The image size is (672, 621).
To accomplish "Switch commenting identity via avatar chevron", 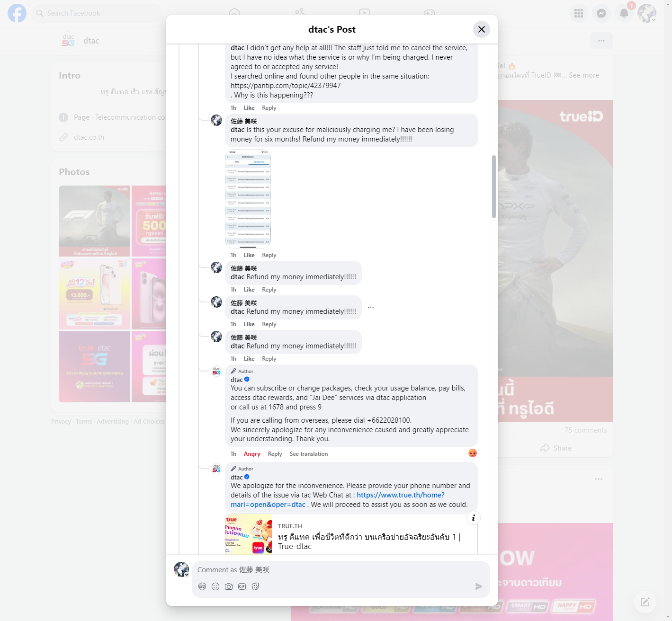I will (x=187, y=574).
